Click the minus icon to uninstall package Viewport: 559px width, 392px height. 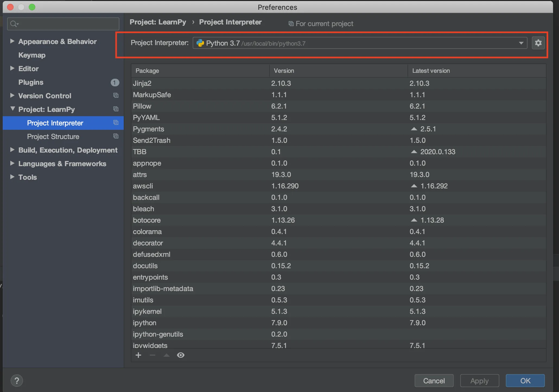tap(153, 355)
